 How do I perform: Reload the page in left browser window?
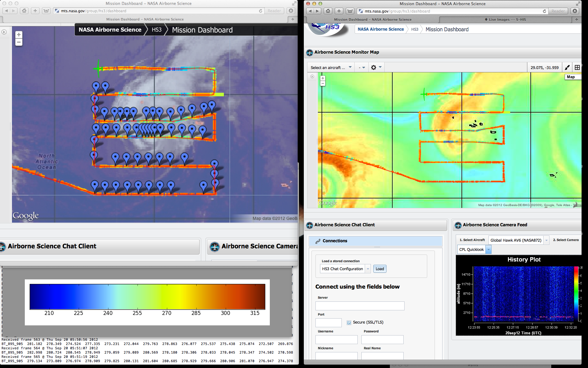(261, 11)
